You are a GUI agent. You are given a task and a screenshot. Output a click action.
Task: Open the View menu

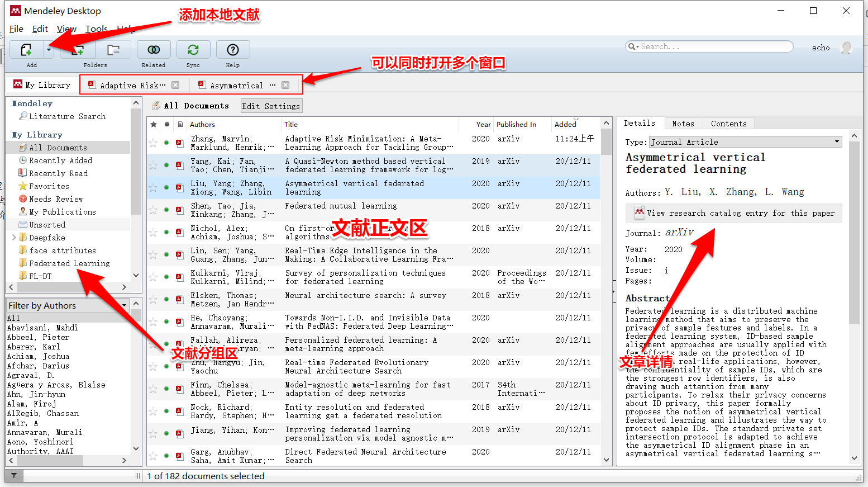[66, 29]
